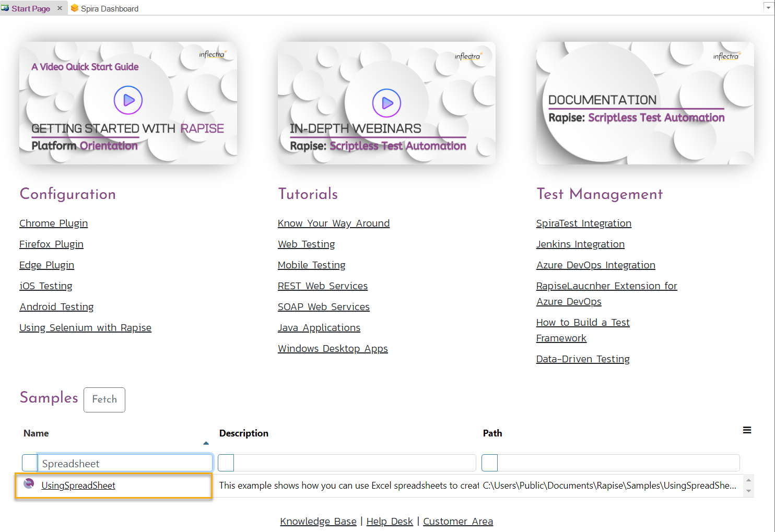Open Know Your Way Around tutorial

334,223
